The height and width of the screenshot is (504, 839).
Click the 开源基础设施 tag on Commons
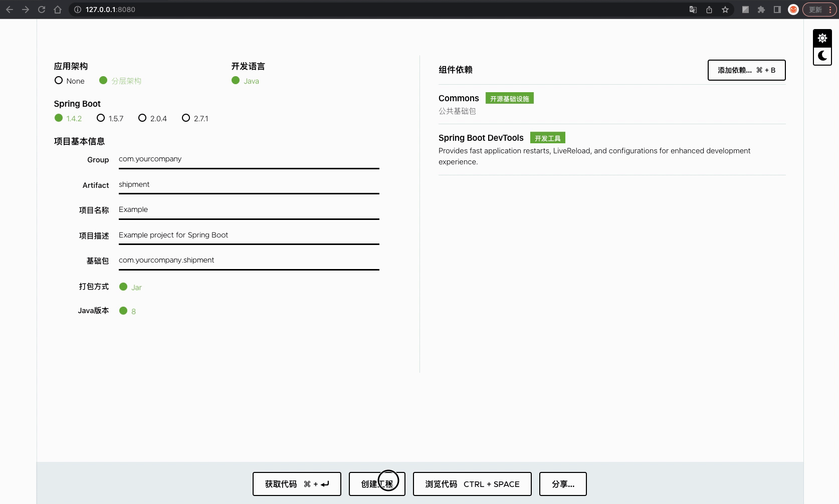[x=510, y=99]
